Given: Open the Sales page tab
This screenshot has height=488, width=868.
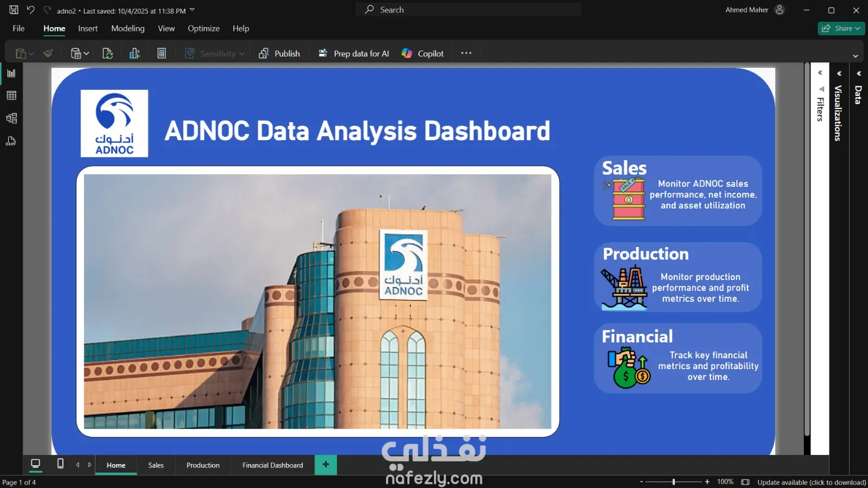Looking at the screenshot, I should pos(156,465).
